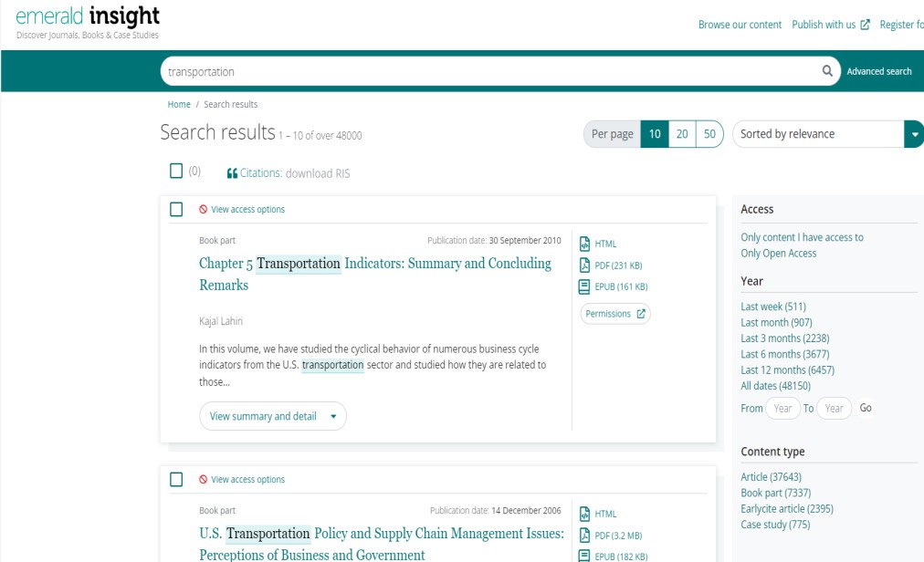This screenshot has width=924, height=562.
Task: Expand View summary and detail
Action: [272, 416]
